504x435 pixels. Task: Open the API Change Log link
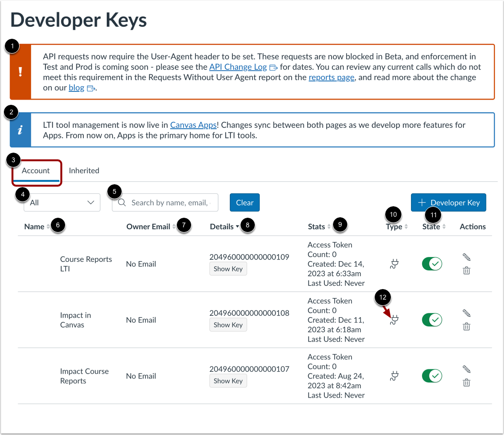[x=238, y=67]
